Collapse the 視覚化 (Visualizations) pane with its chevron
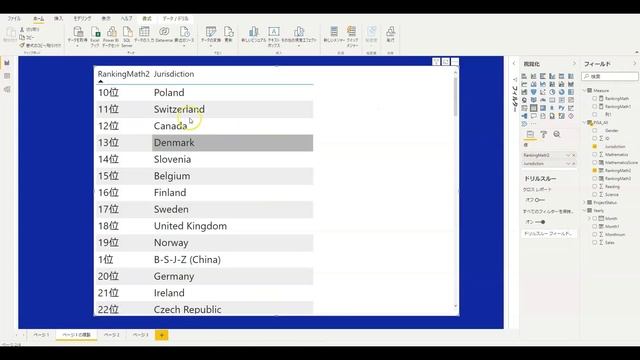 574,64
